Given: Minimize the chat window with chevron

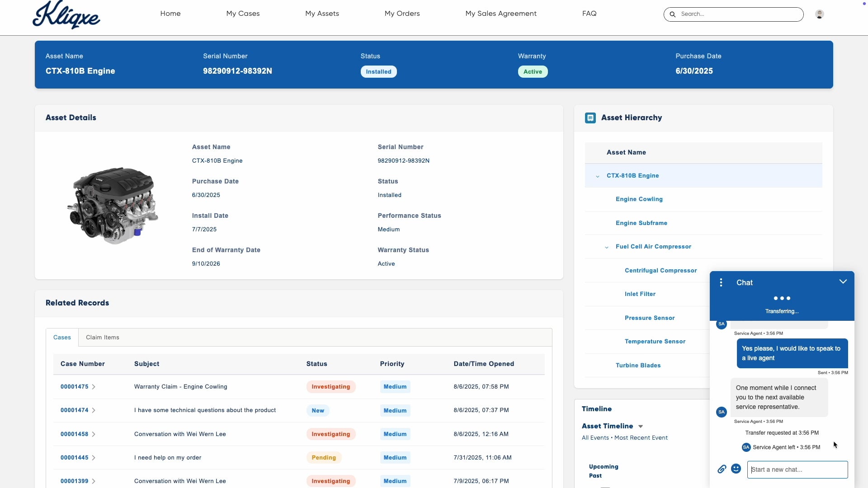Looking at the screenshot, I should pos(843,282).
